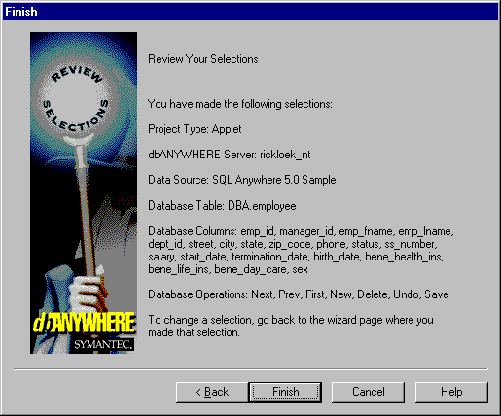Click the Review Your Selections heading

(203, 59)
